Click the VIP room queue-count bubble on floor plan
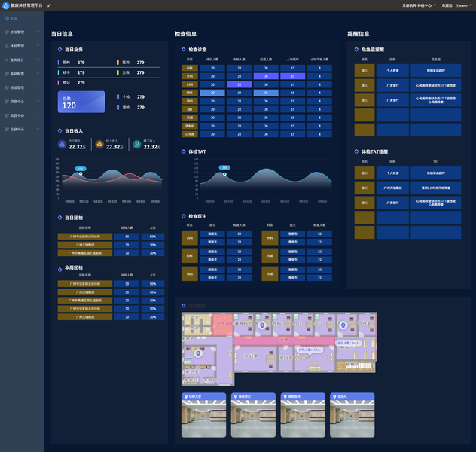The width and height of the screenshot is (476, 452). point(310,350)
